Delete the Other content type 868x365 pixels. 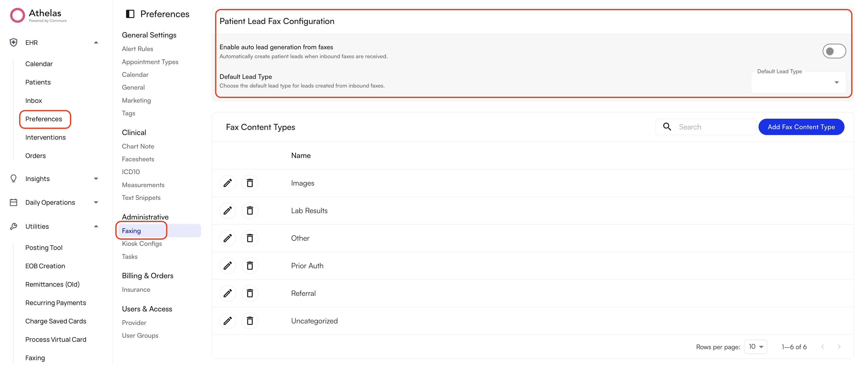point(250,238)
